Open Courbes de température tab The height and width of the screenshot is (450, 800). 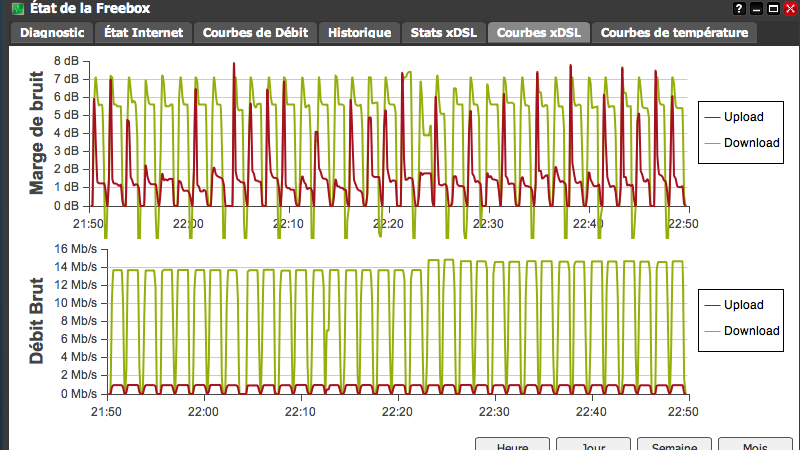pos(674,33)
